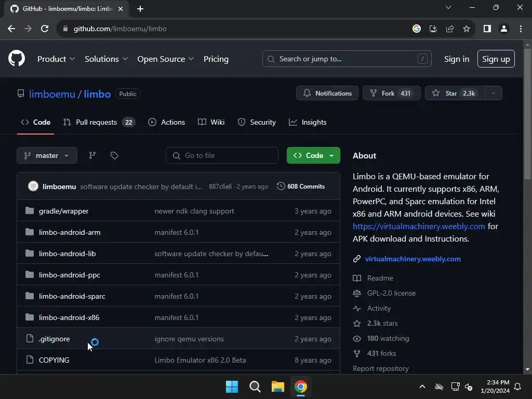Switch to Pull requests tab
The width and height of the screenshot is (532, 399).
pyautogui.click(x=99, y=122)
